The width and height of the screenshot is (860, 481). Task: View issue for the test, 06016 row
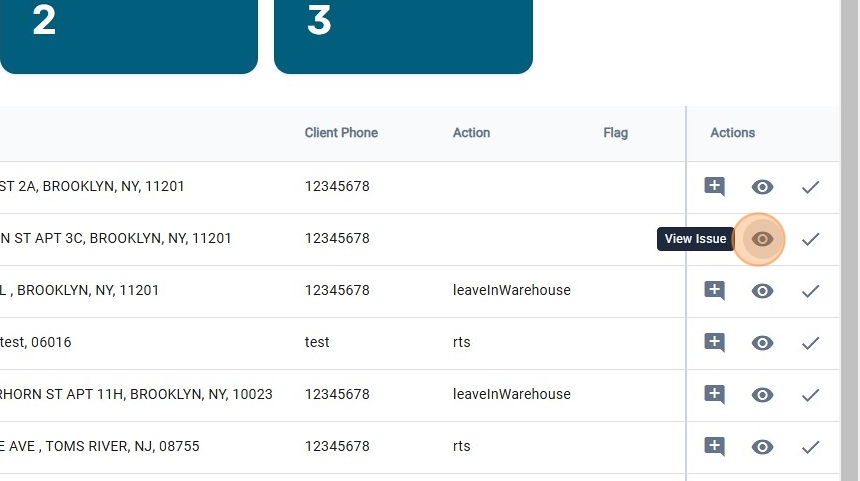[762, 343]
